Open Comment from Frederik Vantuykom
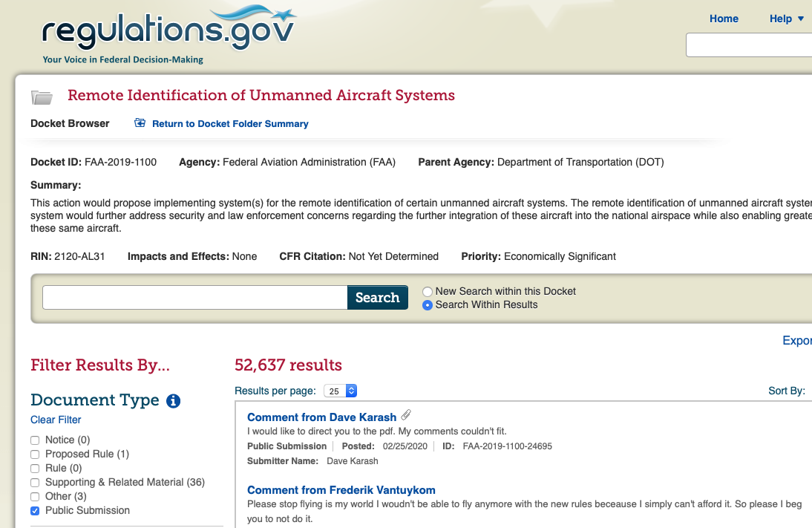The width and height of the screenshot is (812, 528). click(341, 490)
